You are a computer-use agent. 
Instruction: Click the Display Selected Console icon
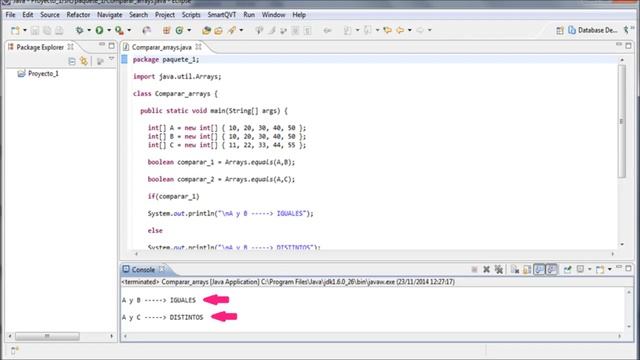click(580, 269)
